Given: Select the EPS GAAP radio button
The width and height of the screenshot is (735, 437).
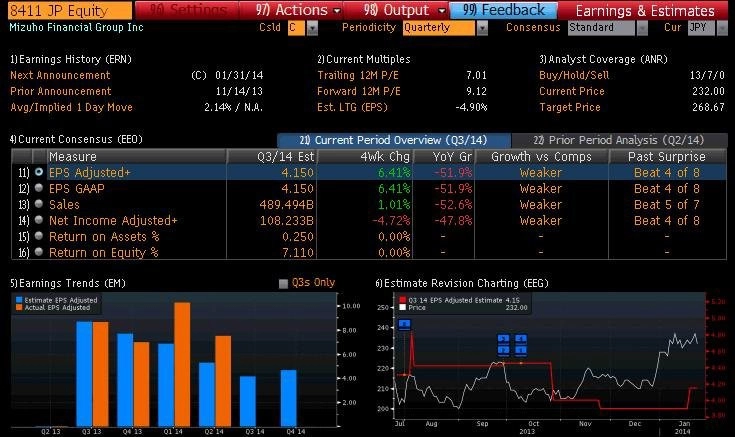Looking at the screenshot, I should (39, 188).
